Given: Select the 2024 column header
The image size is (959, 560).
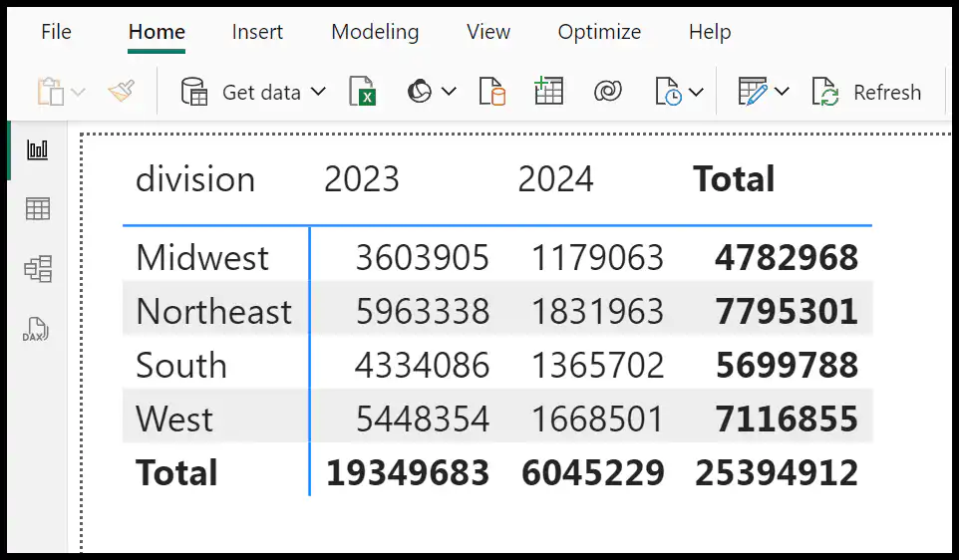Looking at the screenshot, I should tap(555, 179).
